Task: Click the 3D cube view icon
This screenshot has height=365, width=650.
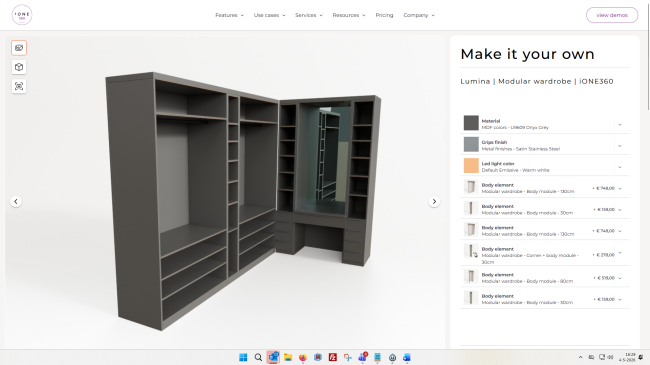Action: (x=19, y=67)
